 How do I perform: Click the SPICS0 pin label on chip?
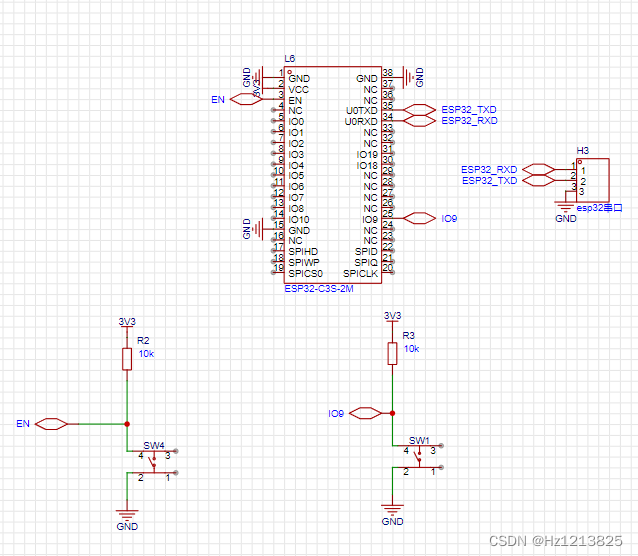pos(306,274)
